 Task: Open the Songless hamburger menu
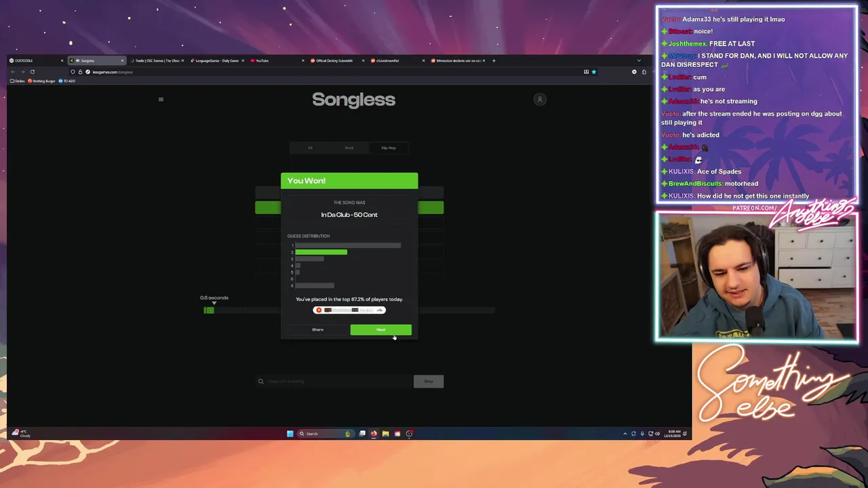point(161,100)
